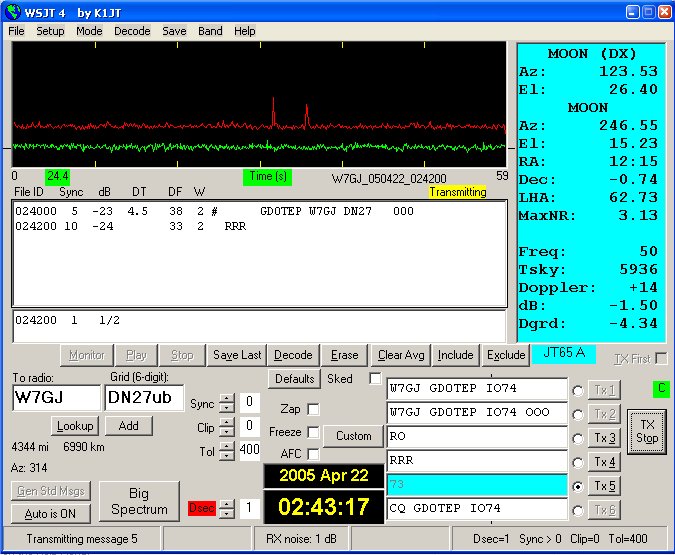Open the Setup menu
The image size is (675, 555).
(50, 31)
